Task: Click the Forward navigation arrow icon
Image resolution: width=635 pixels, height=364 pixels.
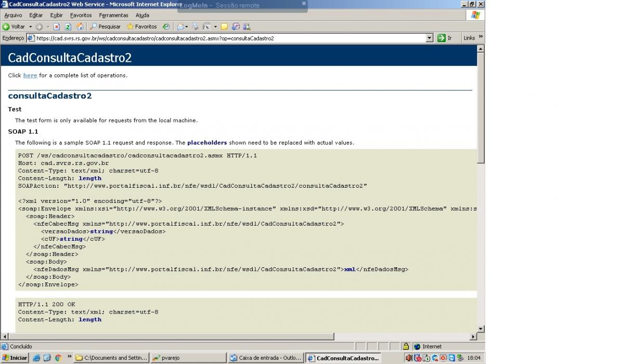Action: [x=39, y=27]
